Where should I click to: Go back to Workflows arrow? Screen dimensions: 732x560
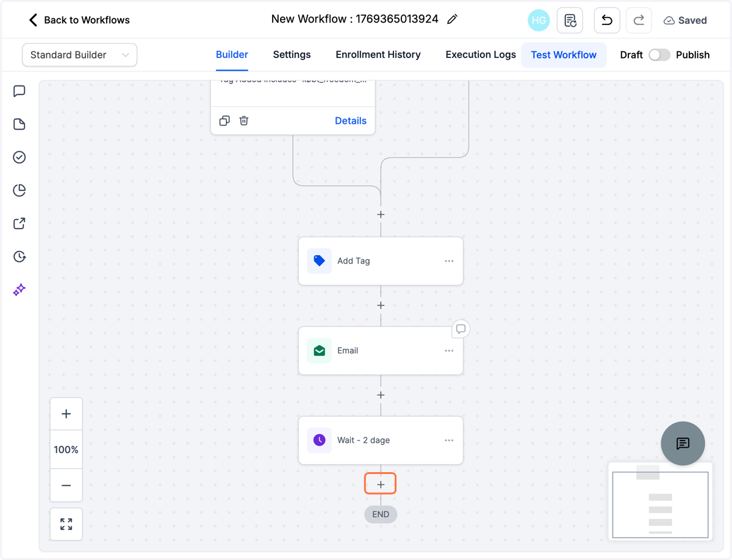(33, 20)
